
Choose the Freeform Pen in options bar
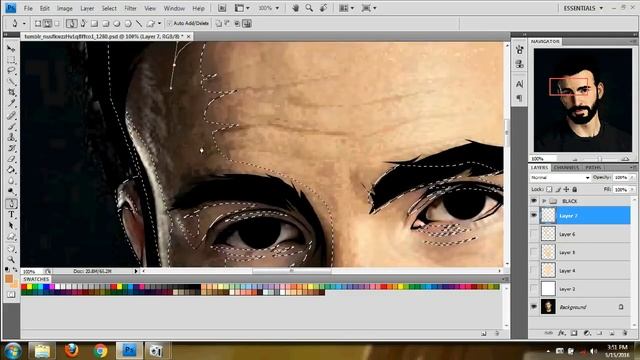click(83, 24)
